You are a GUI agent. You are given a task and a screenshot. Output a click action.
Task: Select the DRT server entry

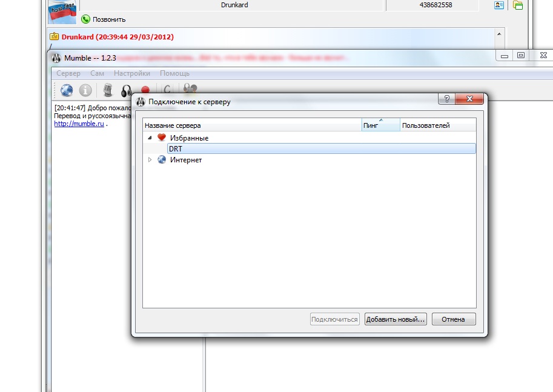coord(321,148)
